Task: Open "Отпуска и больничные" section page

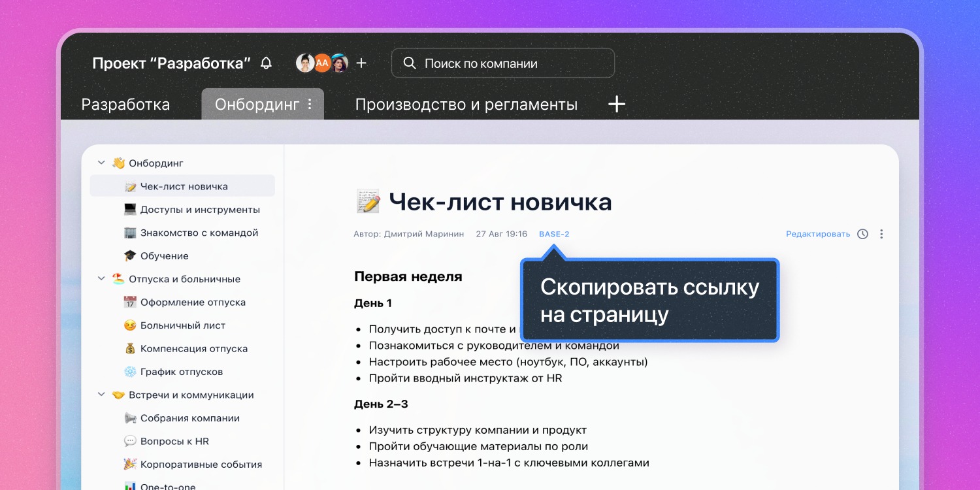Action: [184, 279]
